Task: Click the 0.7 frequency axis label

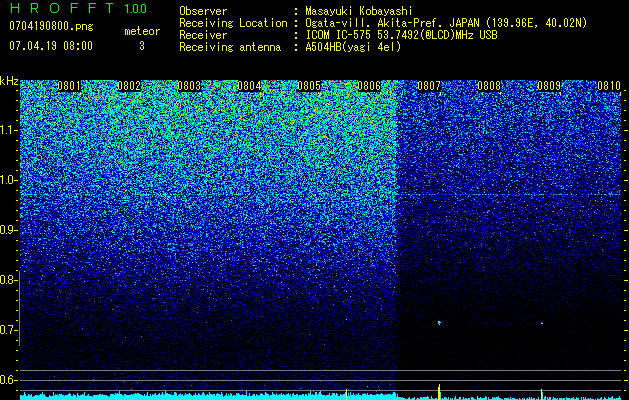Action: [7, 330]
